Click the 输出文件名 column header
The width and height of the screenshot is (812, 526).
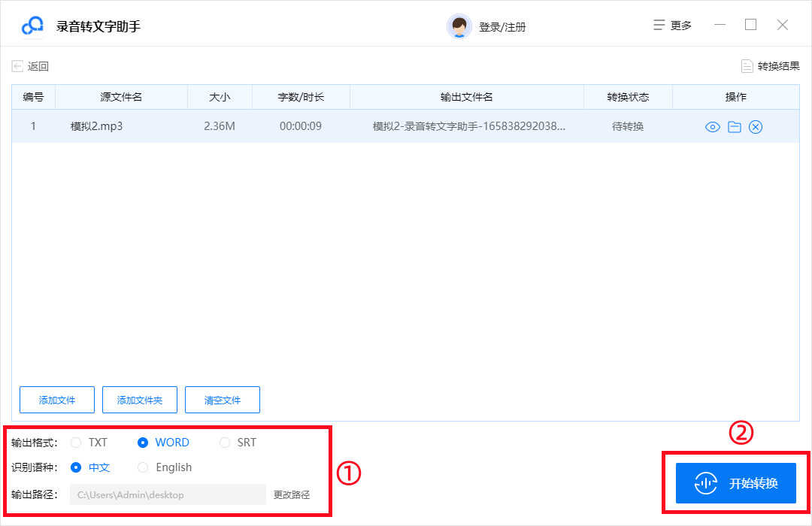(x=467, y=97)
